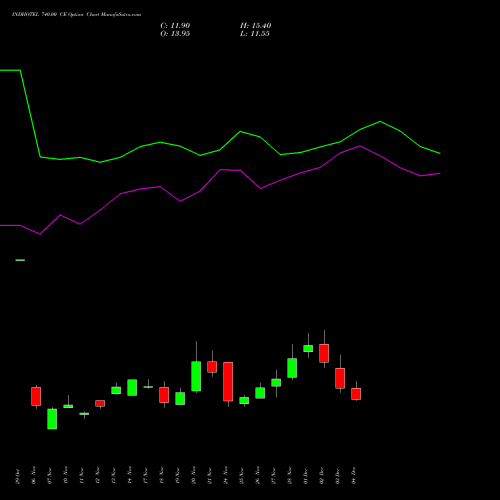Screen dimensions: 500x500
Task: Click the 10 Nov date axis label
Action: tap(66, 476)
